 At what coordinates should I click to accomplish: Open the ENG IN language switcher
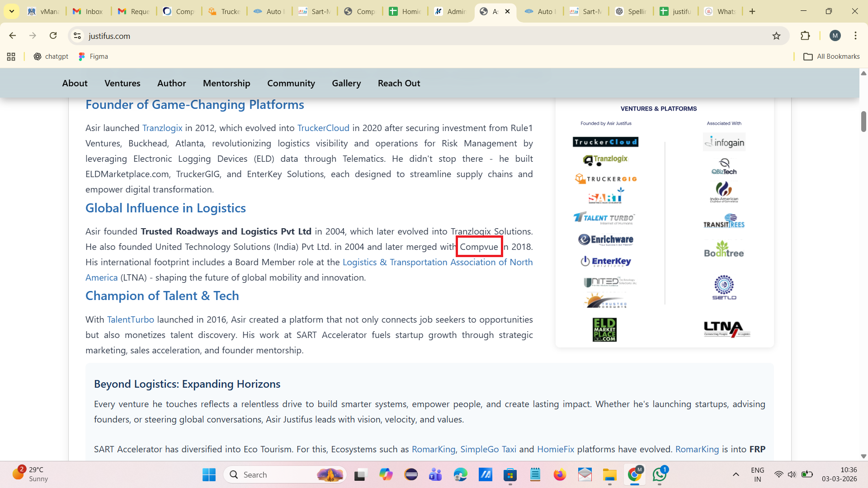click(x=758, y=474)
